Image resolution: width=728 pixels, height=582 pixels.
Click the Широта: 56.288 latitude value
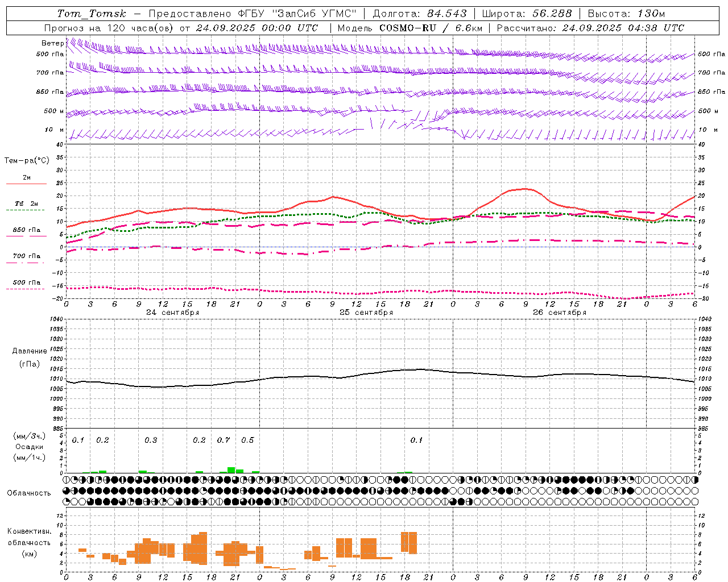tap(527, 14)
